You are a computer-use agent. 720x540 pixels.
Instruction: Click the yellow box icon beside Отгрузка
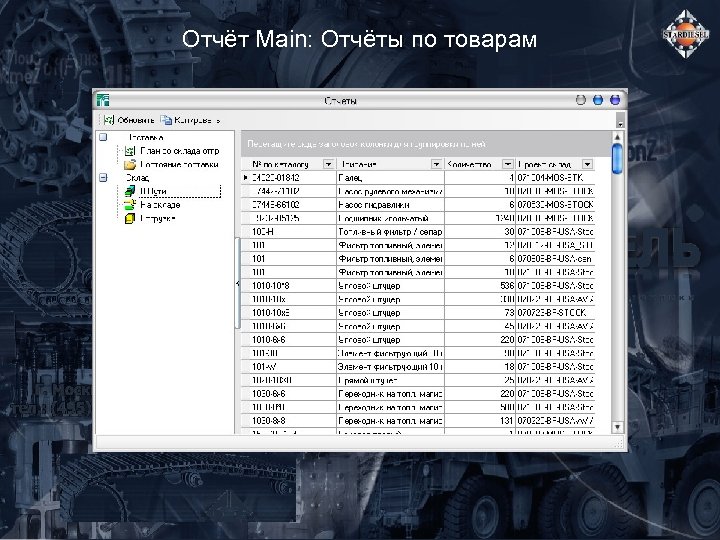coord(130,218)
